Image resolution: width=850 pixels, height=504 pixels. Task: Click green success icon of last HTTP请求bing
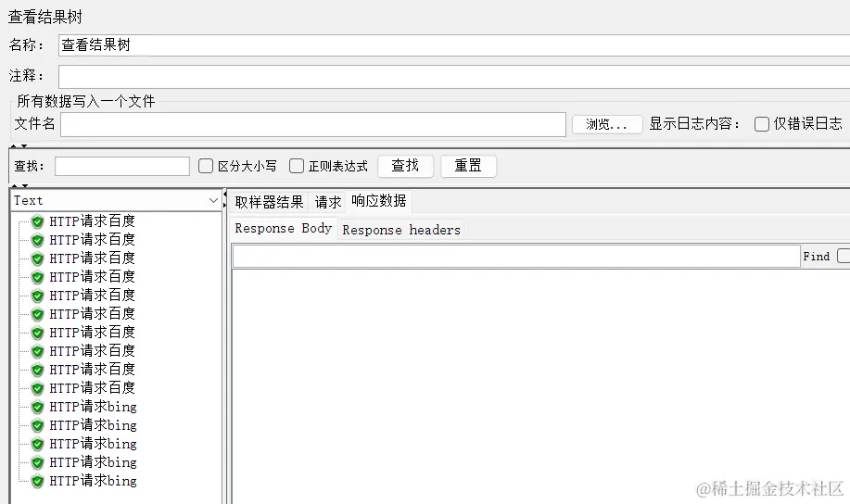[37, 481]
